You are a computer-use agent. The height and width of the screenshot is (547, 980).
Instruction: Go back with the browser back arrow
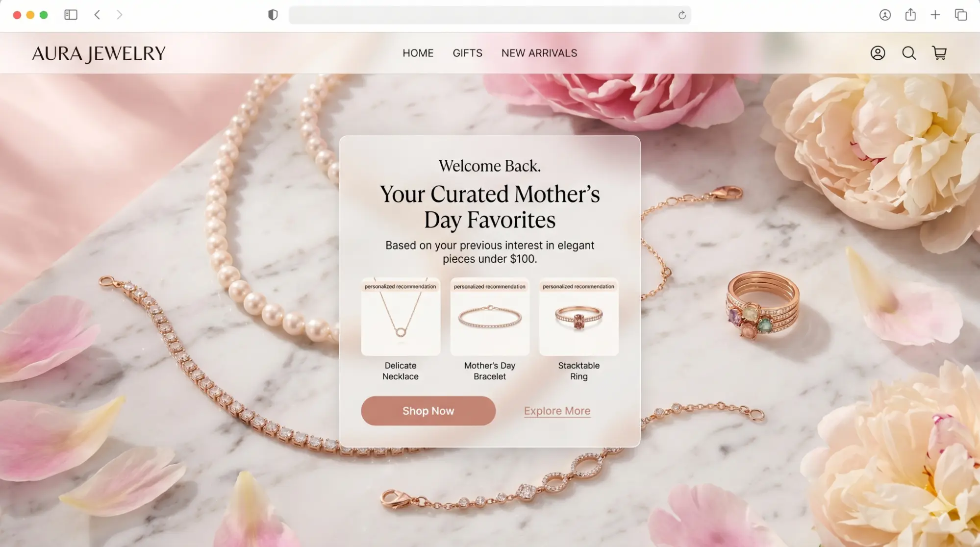pos(97,15)
